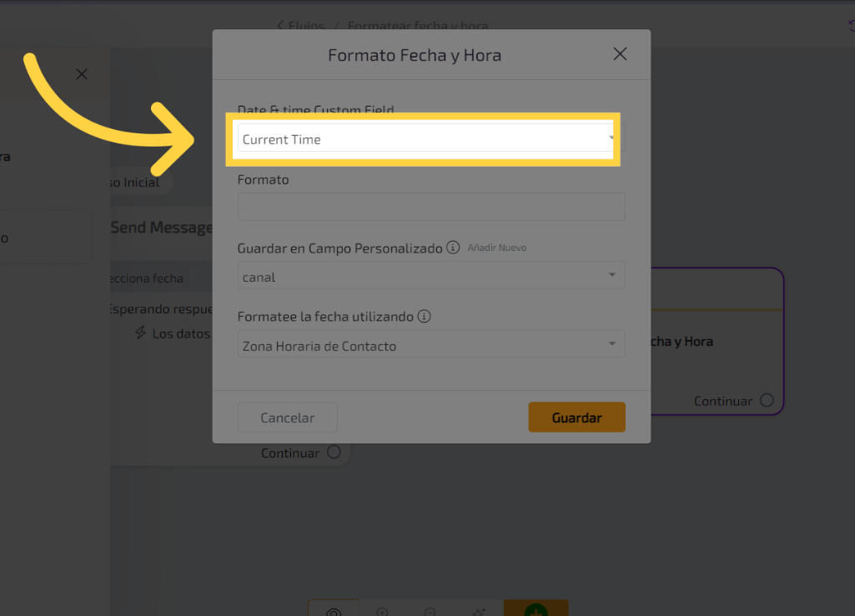The height and width of the screenshot is (616, 855).
Task: Expand the canal custom field dropdown
Action: point(431,276)
